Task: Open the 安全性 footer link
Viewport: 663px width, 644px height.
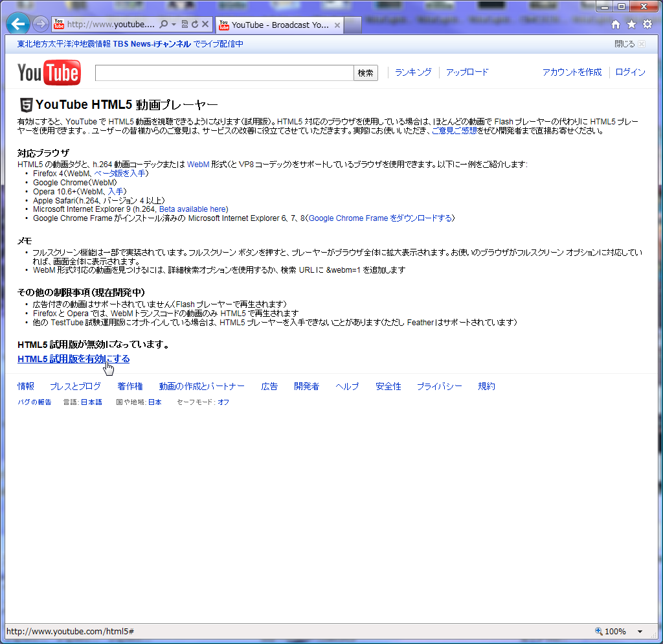Action: [x=388, y=386]
